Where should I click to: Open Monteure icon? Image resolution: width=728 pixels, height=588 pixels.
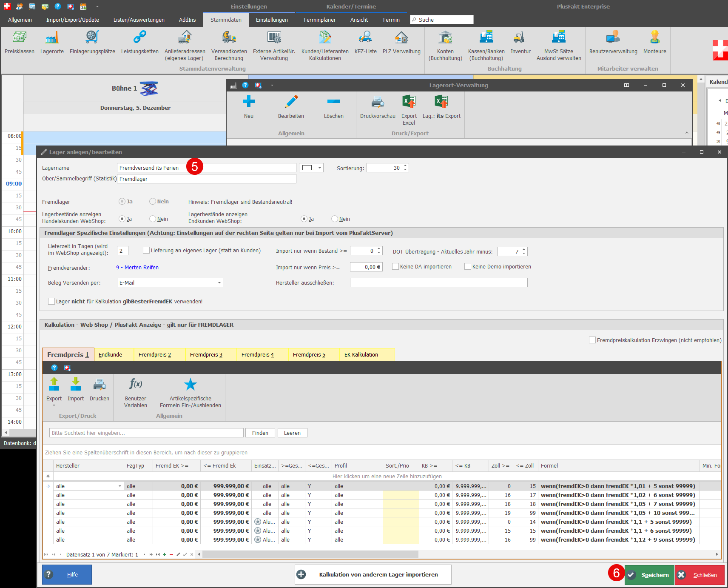pos(654,43)
